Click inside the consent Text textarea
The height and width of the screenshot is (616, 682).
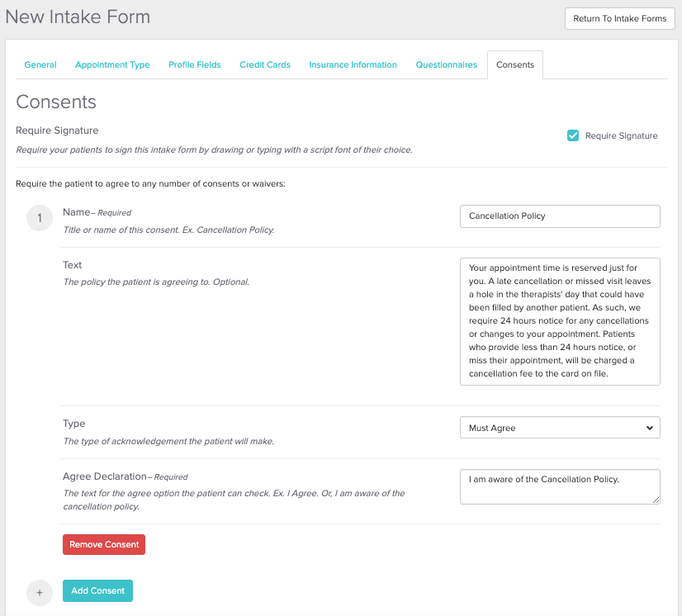point(559,321)
